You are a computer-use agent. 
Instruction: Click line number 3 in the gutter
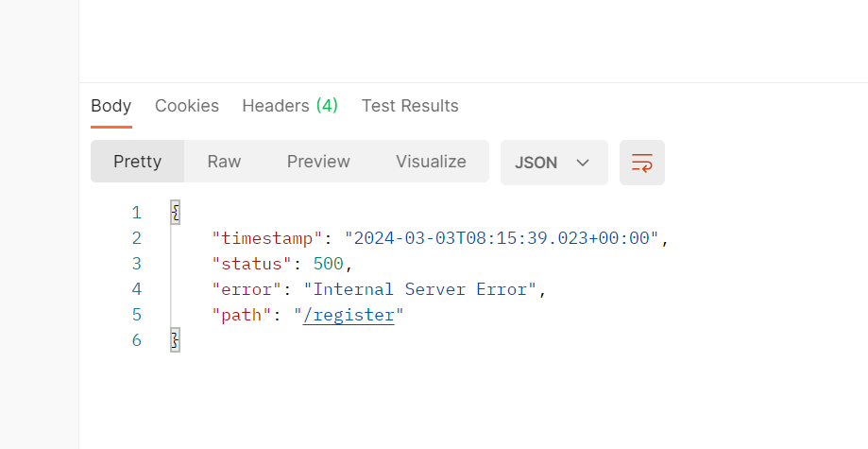click(137, 264)
